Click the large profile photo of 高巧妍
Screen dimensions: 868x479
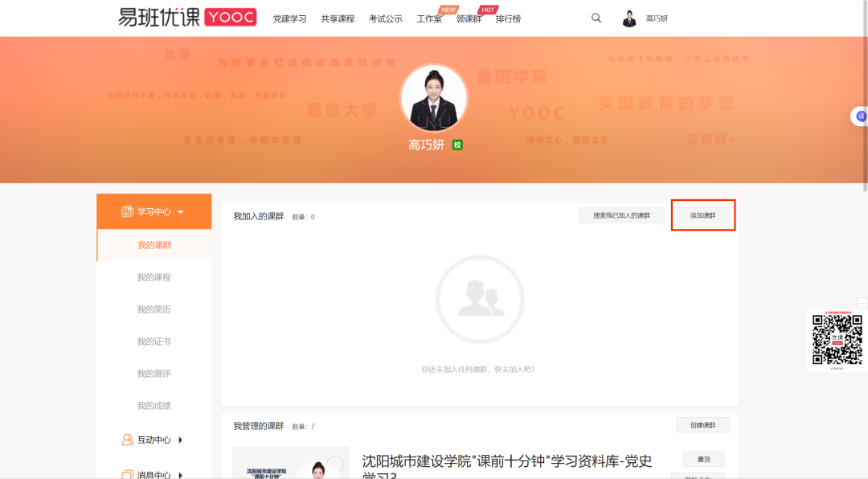(434, 98)
